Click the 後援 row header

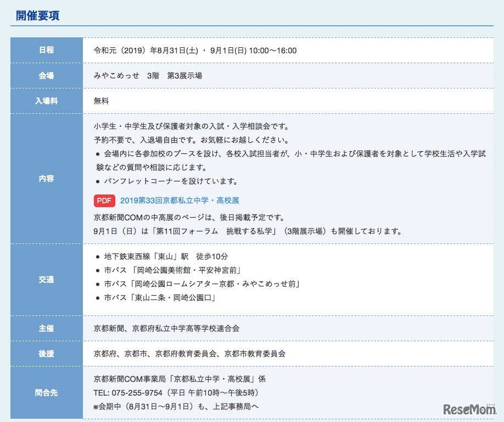coord(47,354)
